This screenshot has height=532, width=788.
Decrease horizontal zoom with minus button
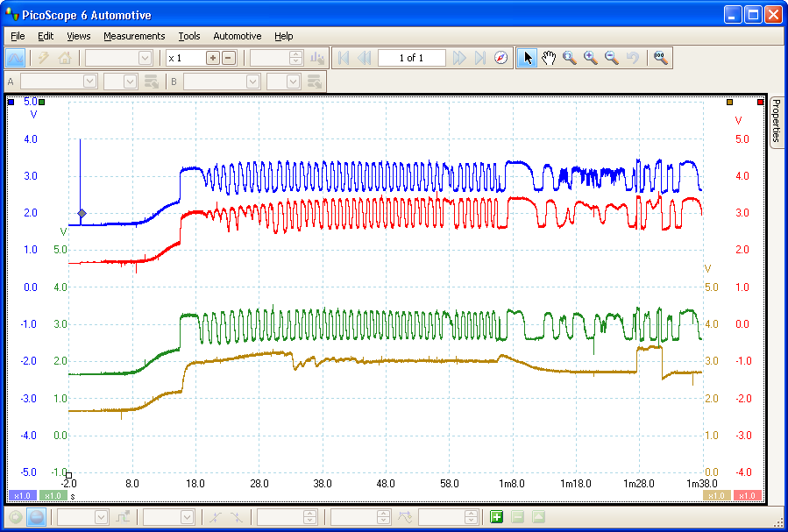229,58
